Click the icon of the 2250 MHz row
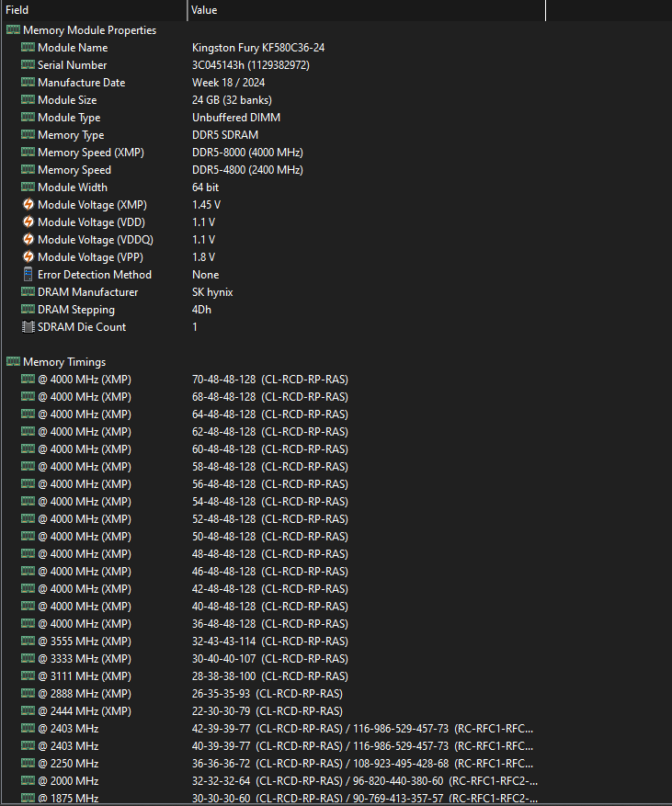This screenshot has height=806, width=672. point(28,764)
